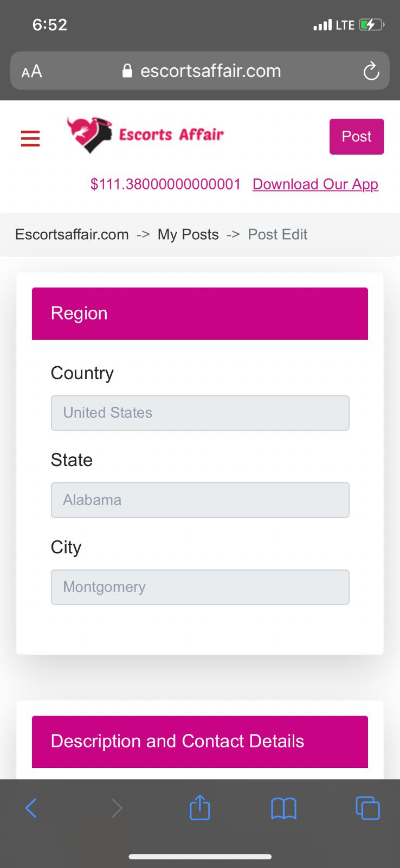Tap the escortsaffair.com address bar
The width and height of the screenshot is (400, 868).
210,71
